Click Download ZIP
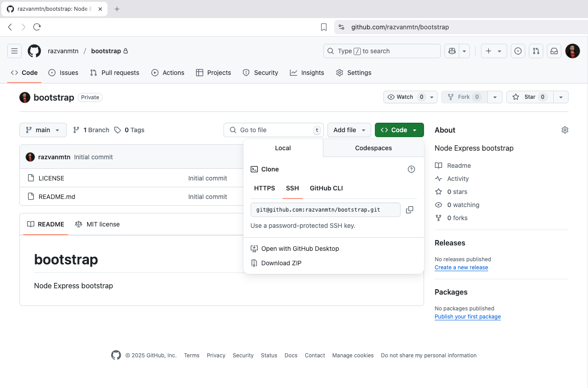The image size is (588, 388). pyautogui.click(x=276, y=263)
